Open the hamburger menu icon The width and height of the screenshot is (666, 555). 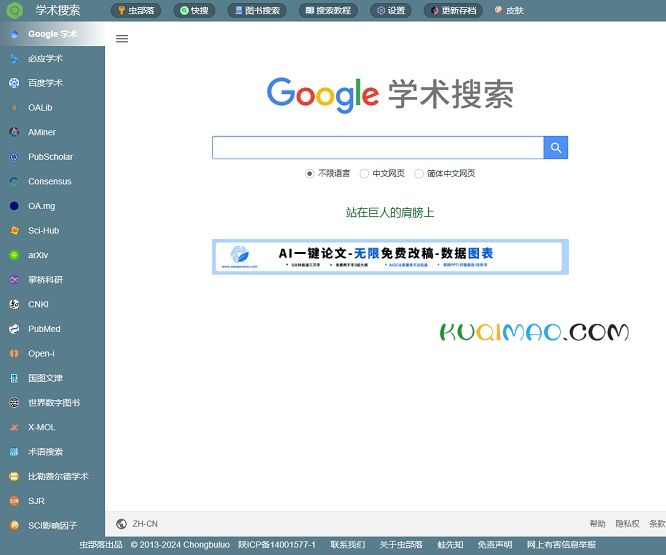tap(122, 39)
